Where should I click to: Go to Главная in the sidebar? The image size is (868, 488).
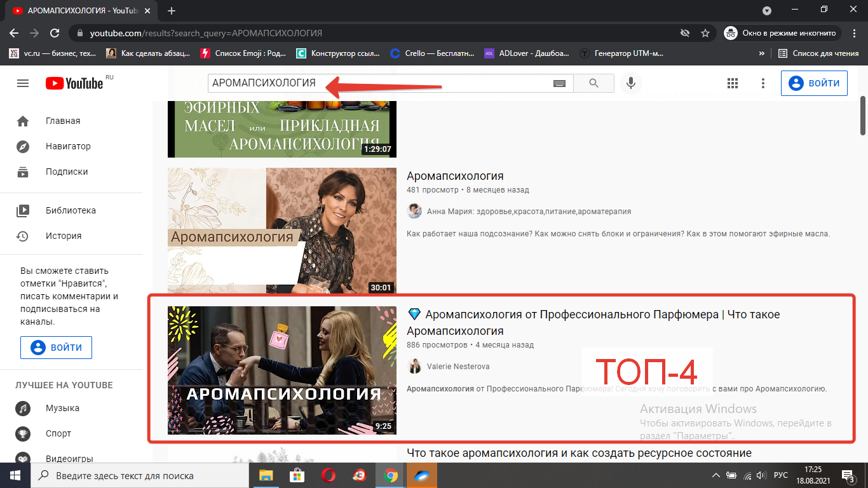coord(71,121)
